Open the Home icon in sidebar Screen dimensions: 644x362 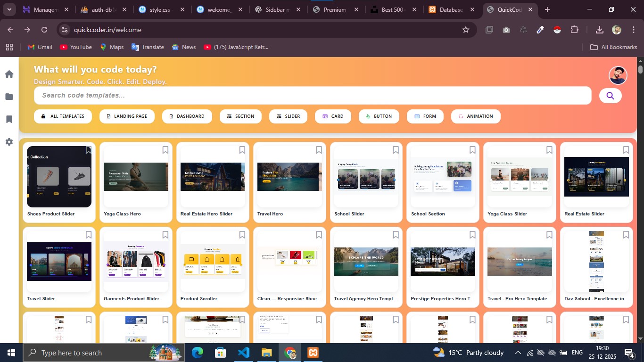(x=8, y=74)
